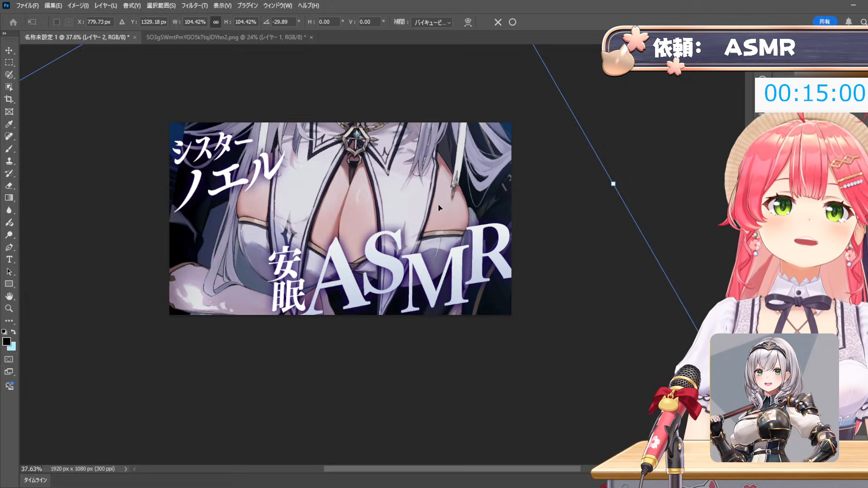868x488 pixels.
Task: Open the ファイル menu
Action: pyautogui.click(x=28, y=5)
